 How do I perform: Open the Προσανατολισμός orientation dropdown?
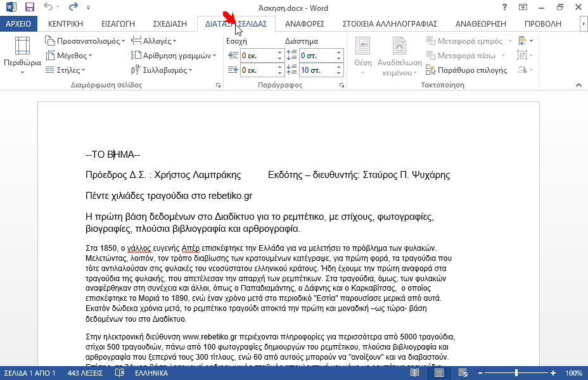coord(85,41)
